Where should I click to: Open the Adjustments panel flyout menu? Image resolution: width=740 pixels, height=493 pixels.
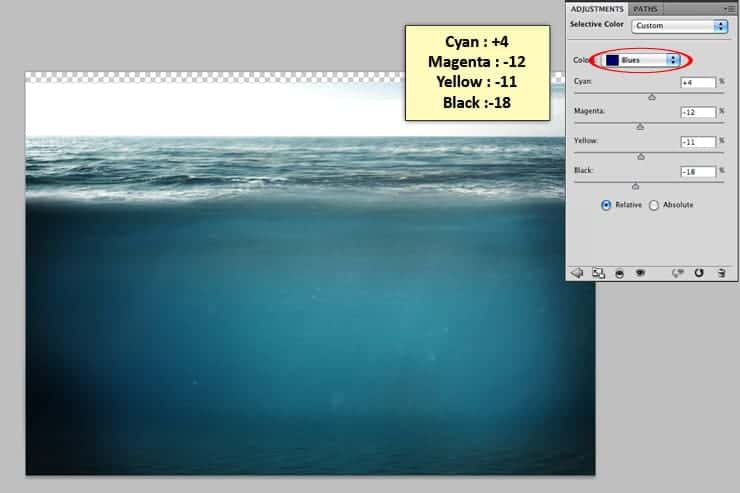(x=730, y=9)
